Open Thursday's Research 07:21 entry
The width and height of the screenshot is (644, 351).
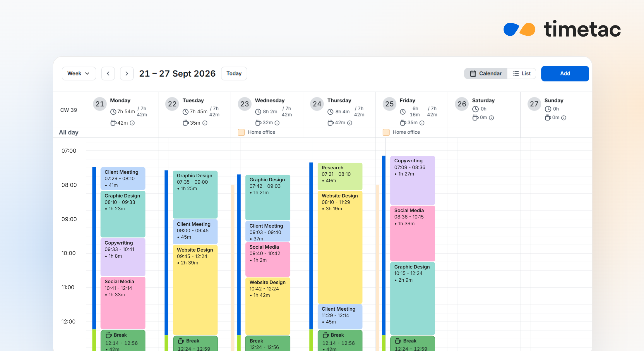(340, 176)
